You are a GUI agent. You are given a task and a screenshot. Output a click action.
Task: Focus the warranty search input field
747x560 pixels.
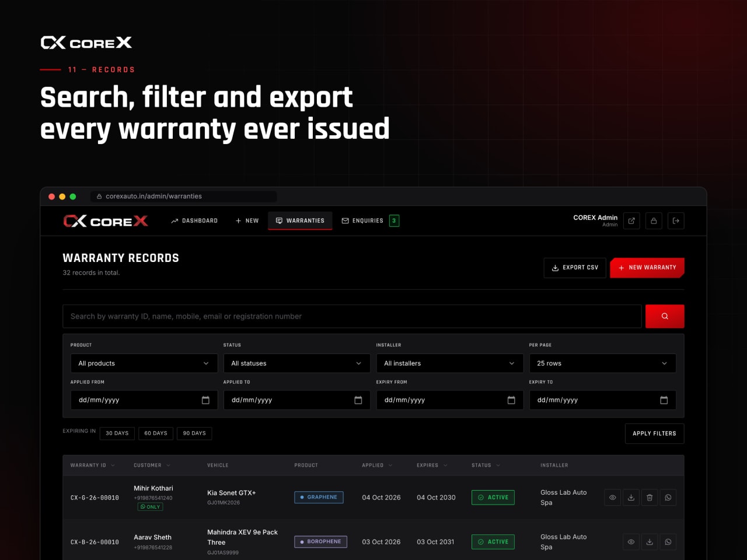tap(352, 316)
